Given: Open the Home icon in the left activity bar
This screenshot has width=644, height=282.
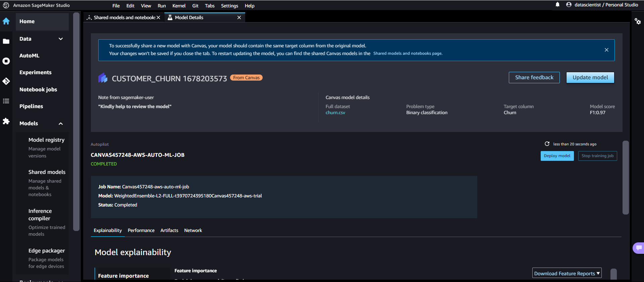Looking at the screenshot, I should pyautogui.click(x=6, y=21).
